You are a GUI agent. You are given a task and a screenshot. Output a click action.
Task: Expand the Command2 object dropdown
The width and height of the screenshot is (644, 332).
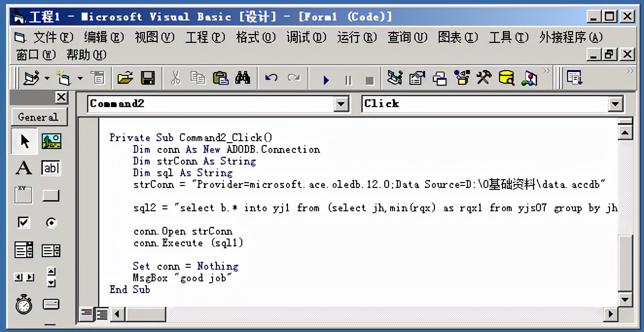(341, 104)
